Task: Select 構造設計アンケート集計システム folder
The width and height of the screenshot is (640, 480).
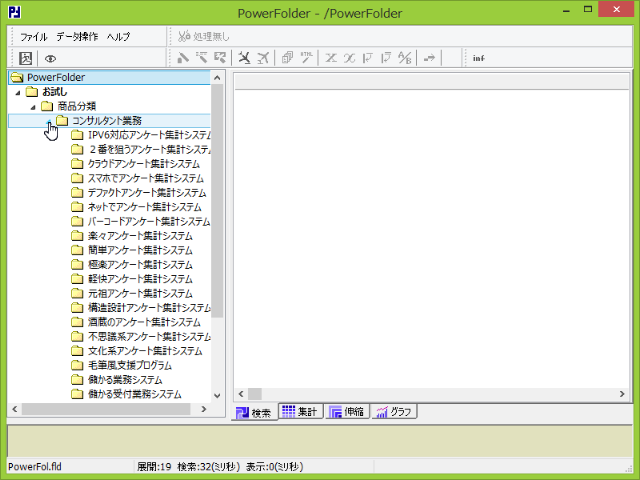Action: click(x=149, y=307)
